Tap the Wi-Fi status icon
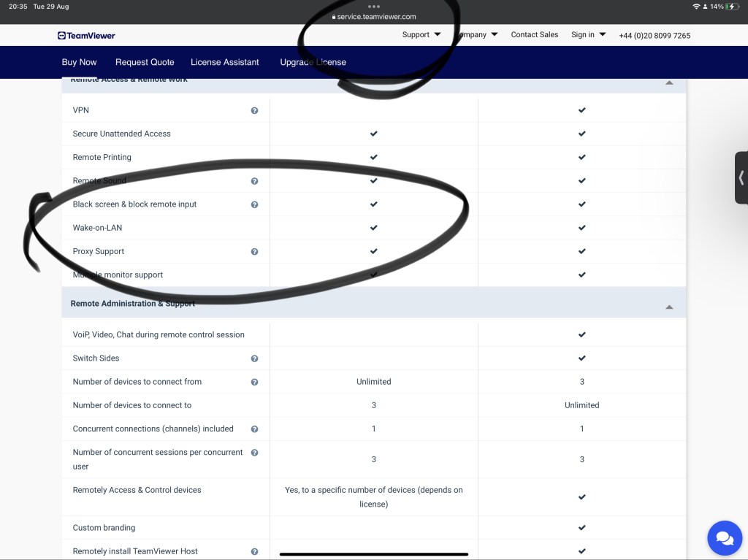Screen dimensions: 748x560 (696, 7)
